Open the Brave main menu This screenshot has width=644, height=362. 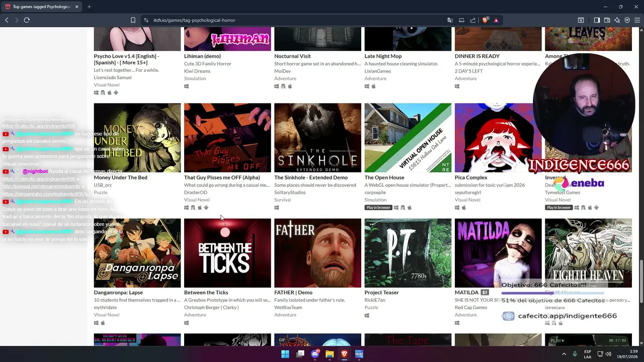pos(637,20)
